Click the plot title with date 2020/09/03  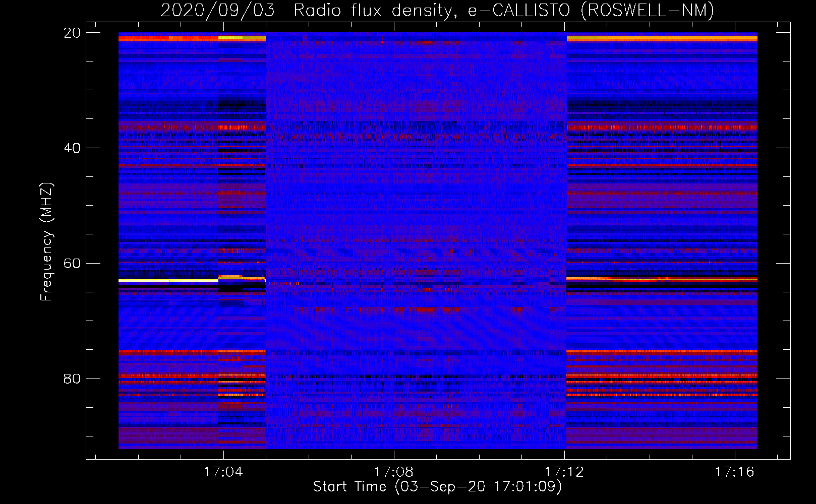(x=437, y=10)
